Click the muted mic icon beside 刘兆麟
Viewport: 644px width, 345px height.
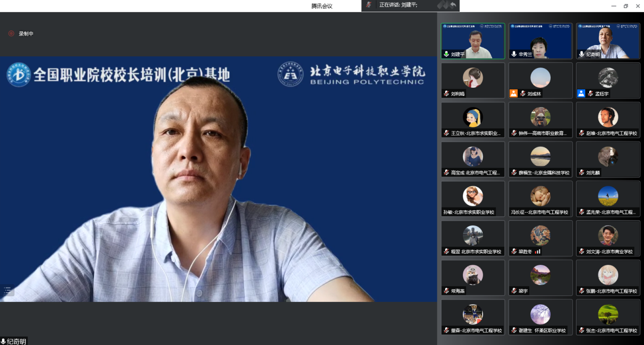click(582, 172)
